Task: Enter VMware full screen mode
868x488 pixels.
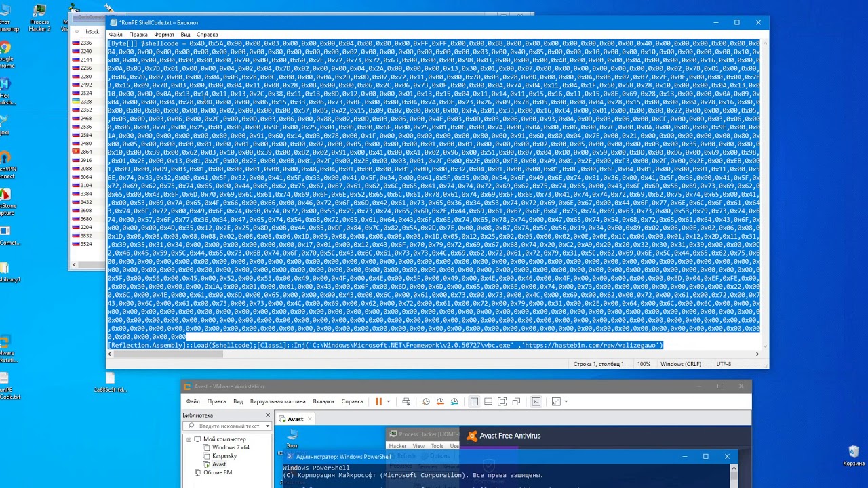Action: pyautogui.click(x=502, y=401)
